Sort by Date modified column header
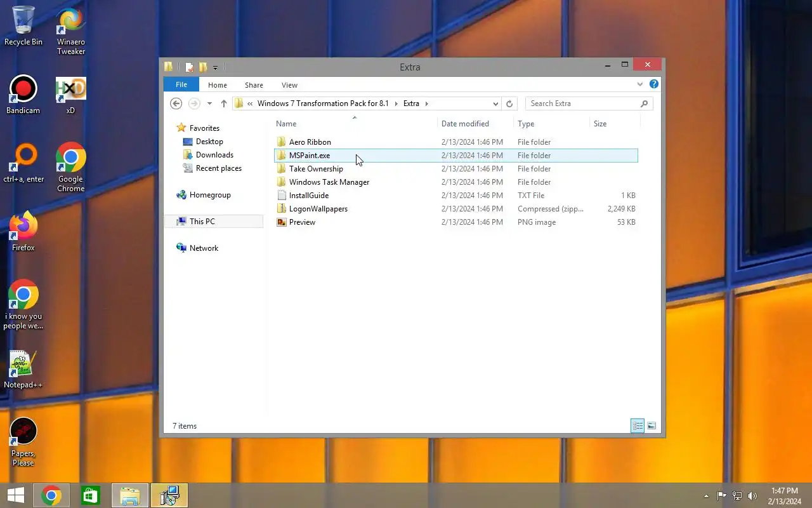The height and width of the screenshot is (508, 812). point(475,124)
